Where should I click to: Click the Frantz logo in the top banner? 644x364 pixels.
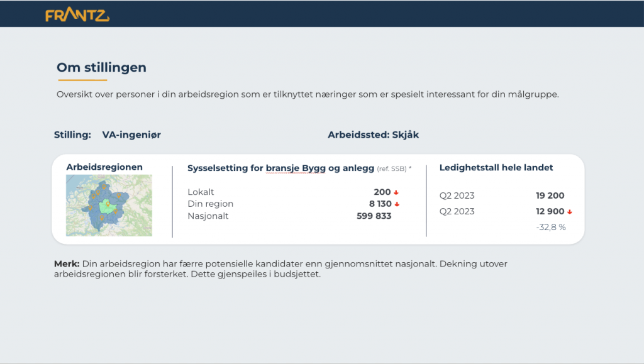77,14
